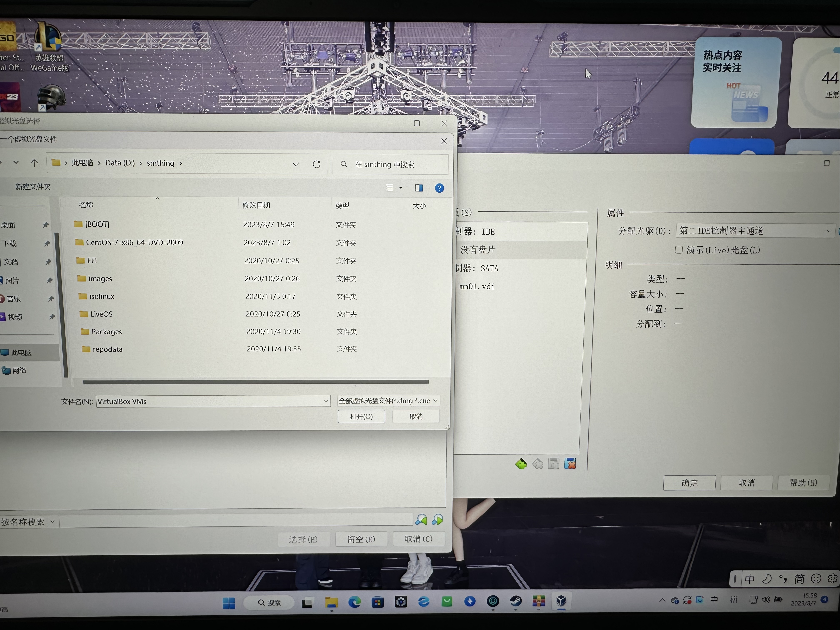840x630 pixels.
Task: Click 确定 in the settings window
Action: (689, 483)
